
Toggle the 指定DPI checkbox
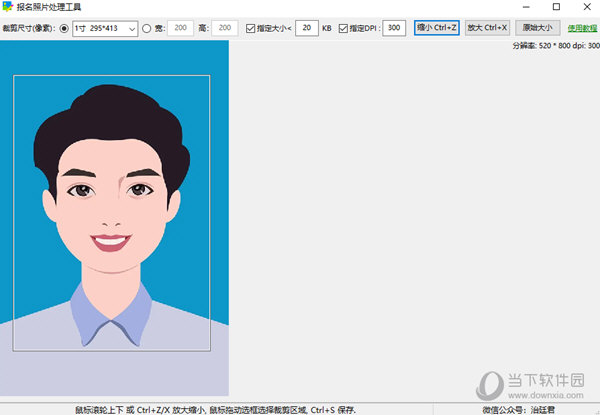coord(343,28)
